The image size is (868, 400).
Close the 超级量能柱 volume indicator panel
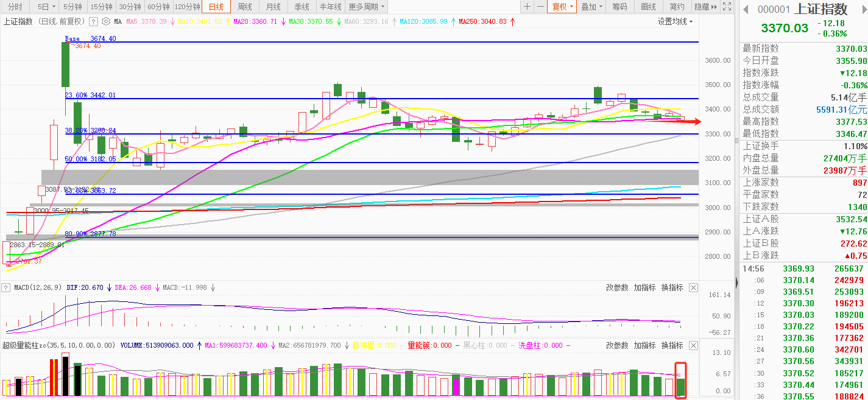point(693,345)
